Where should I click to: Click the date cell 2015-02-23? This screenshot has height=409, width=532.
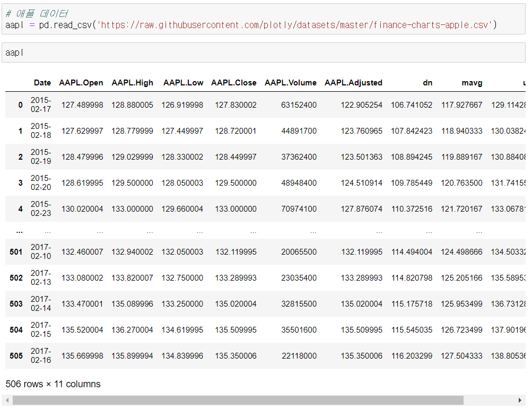(41, 208)
